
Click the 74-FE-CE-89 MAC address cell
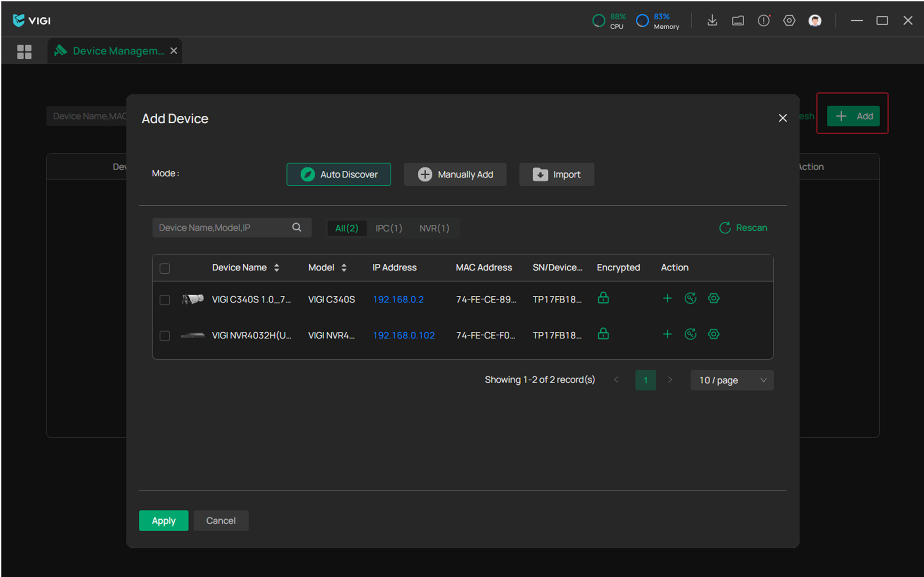click(x=486, y=300)
